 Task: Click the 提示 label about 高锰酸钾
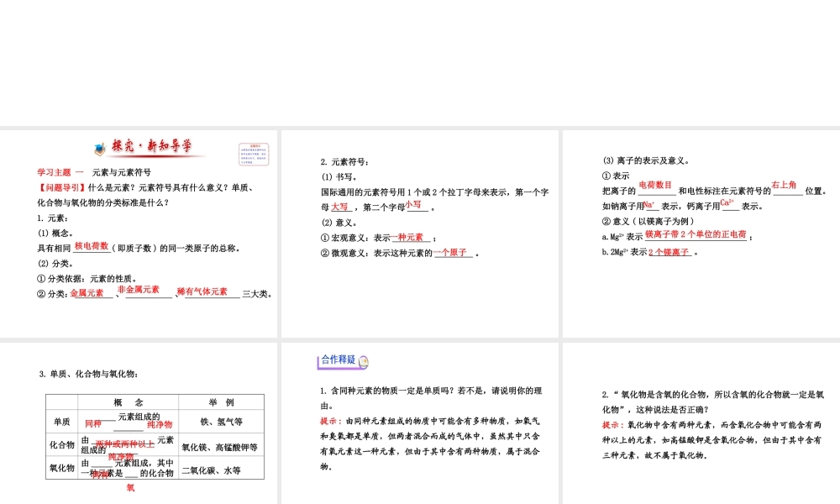[x=612, y=425]
